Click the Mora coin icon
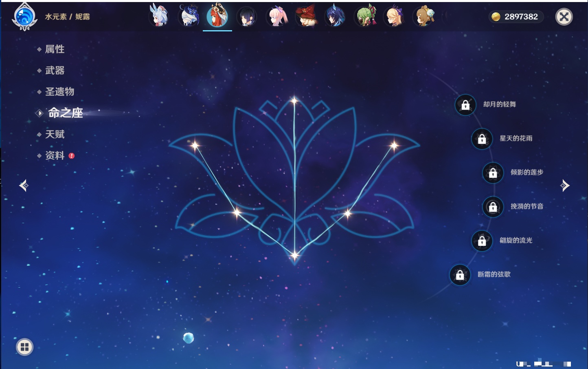The height and width of the screenshot is (369, 588). click(x=496, y=17)
